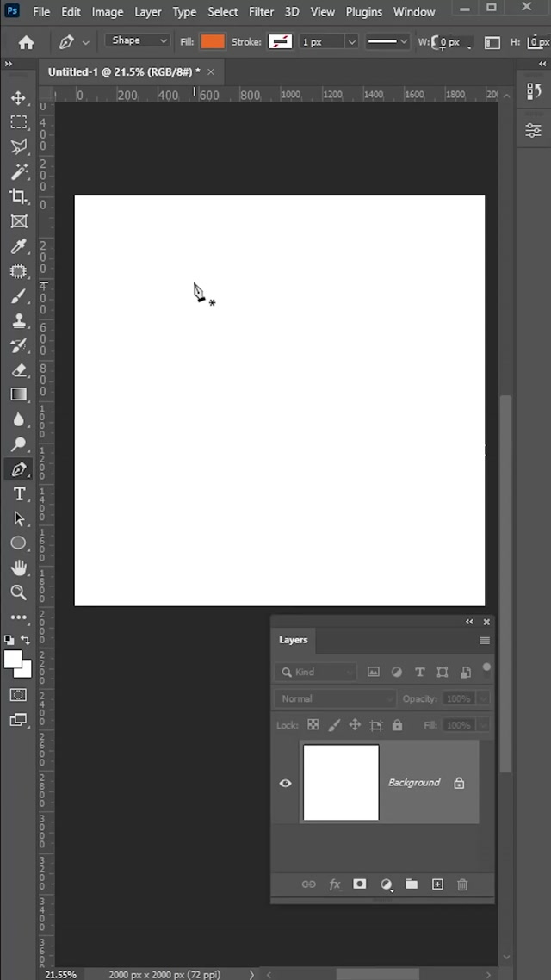Select the Crop tool
The width and height of the screenshot is (551, 980).
coord(19,197)
